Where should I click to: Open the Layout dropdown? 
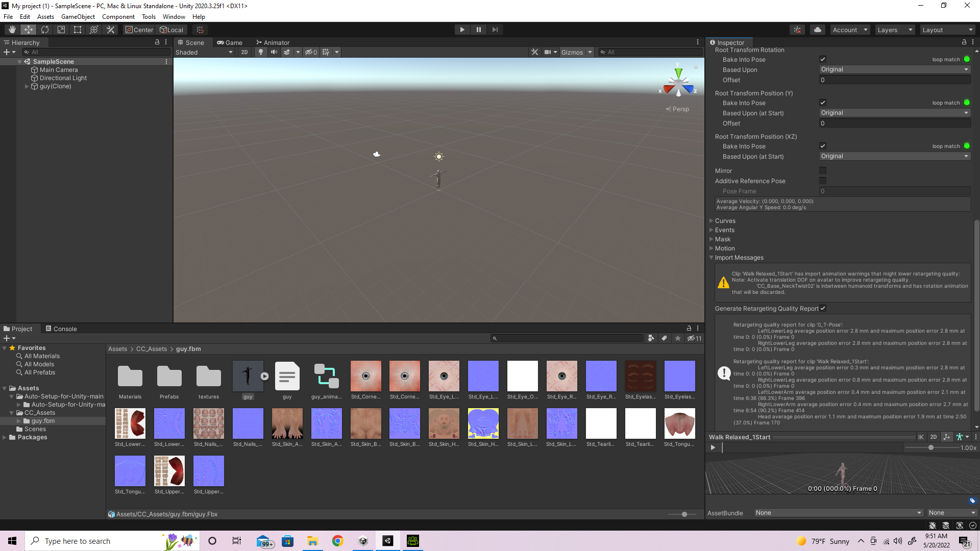click(948, 30)
